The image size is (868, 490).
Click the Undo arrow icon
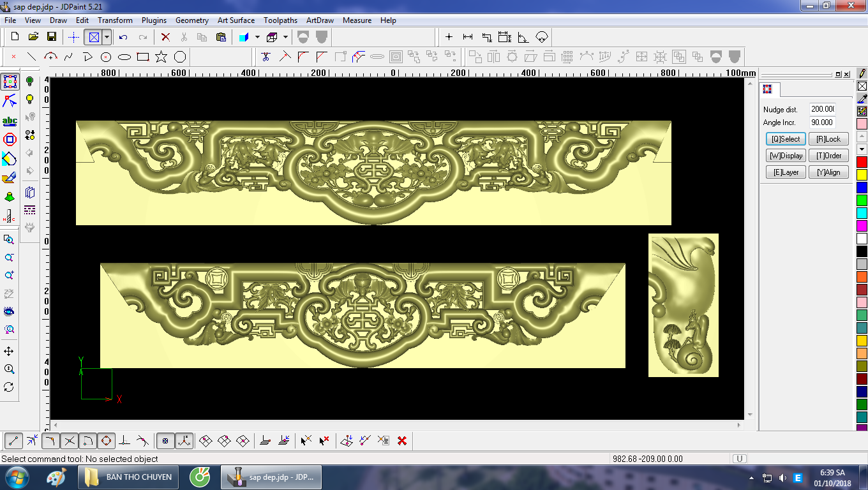(x=123, y=37)
